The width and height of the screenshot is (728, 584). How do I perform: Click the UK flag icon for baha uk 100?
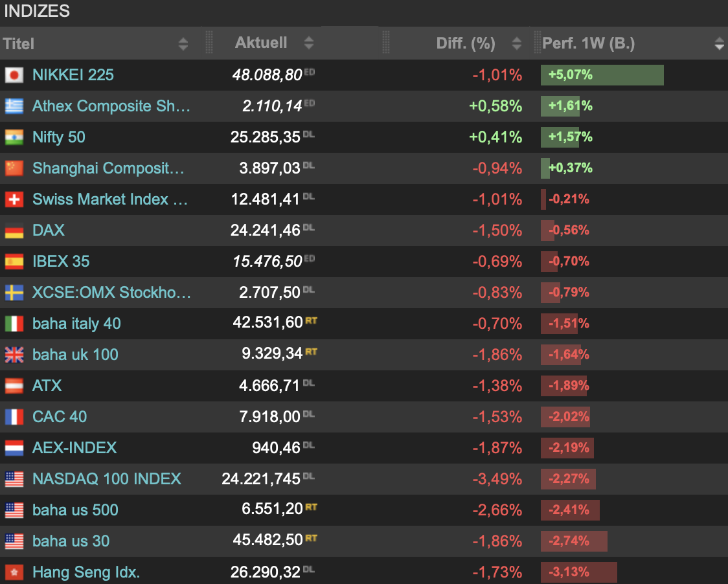click(x=14, y=355)
